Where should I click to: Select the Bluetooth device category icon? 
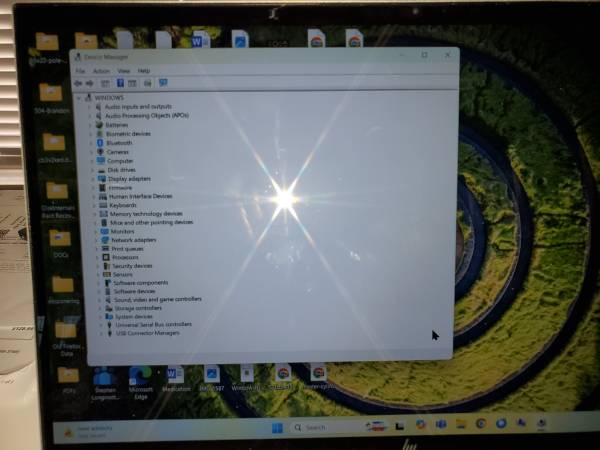tap(100, 143)
